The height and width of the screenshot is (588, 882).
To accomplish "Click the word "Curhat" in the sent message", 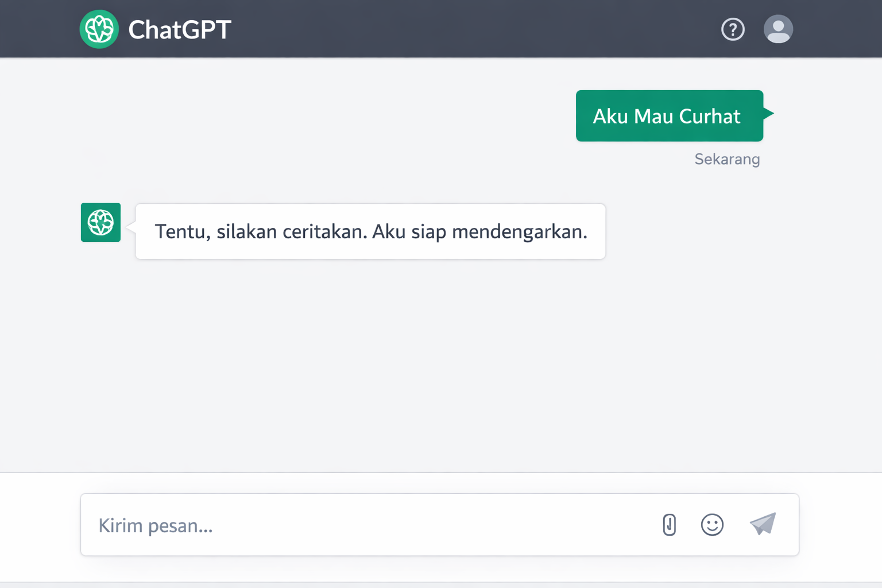I will click(710, 117).
